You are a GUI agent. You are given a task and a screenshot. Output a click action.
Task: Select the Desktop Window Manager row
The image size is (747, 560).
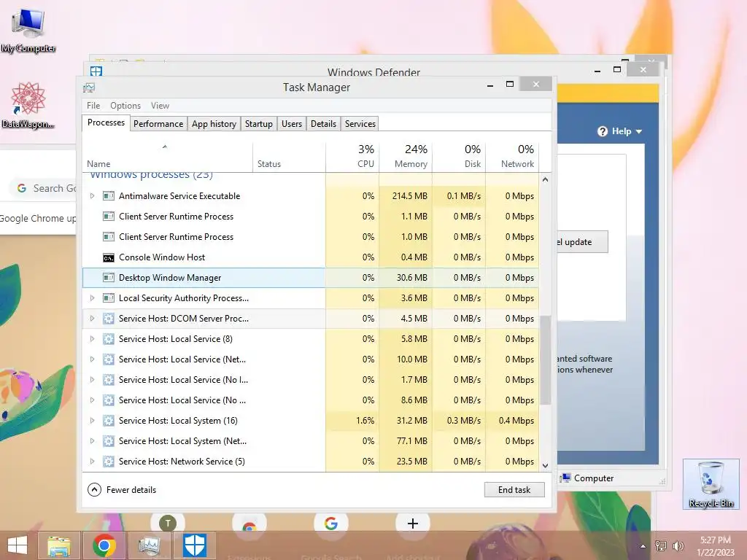pos(311,278)
